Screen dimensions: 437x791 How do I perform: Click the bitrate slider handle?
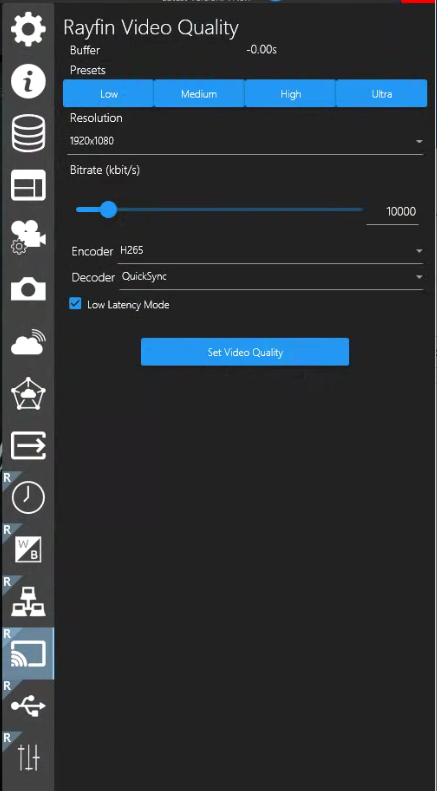coord(108,209)
